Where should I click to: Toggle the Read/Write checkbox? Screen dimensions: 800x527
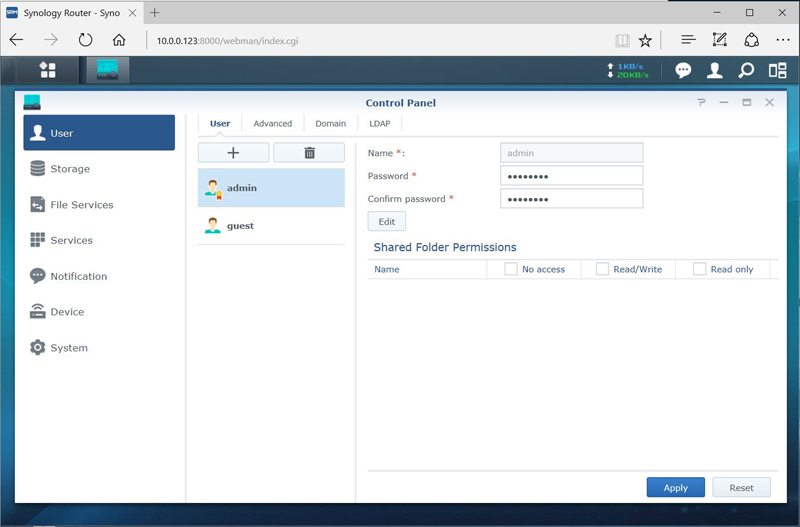(x=602, y=269)
